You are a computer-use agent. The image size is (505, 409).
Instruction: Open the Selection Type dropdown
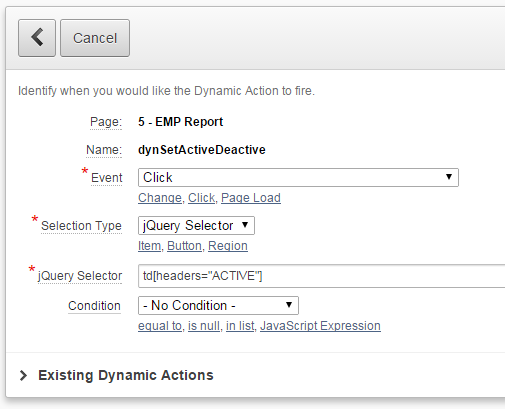[196, 225]
